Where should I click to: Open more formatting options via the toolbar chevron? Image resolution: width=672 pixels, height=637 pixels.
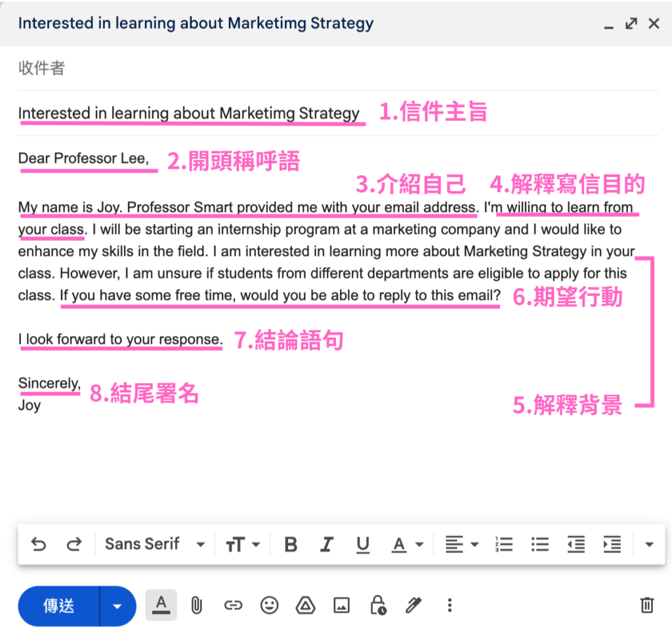(648, 544)
